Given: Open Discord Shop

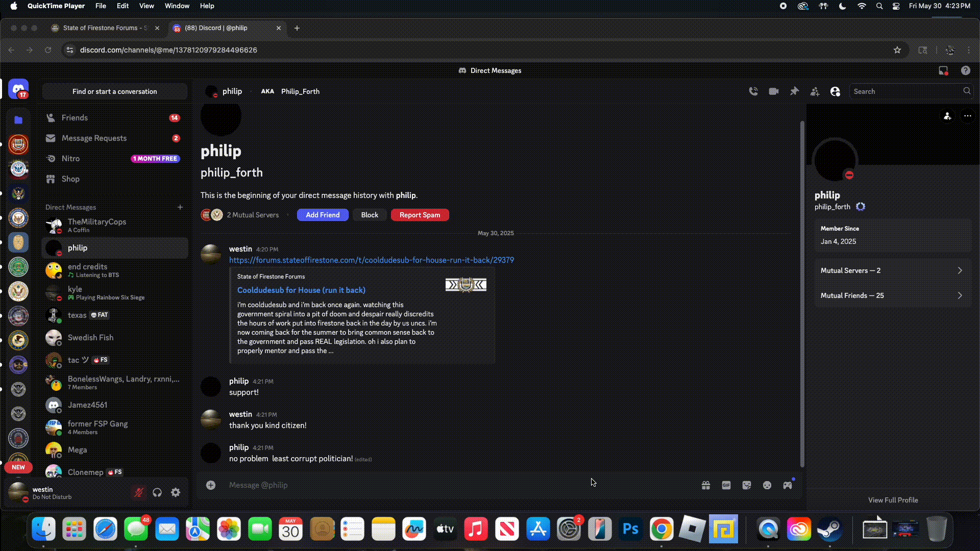Looking at the screenshot, I should [114, 179].
